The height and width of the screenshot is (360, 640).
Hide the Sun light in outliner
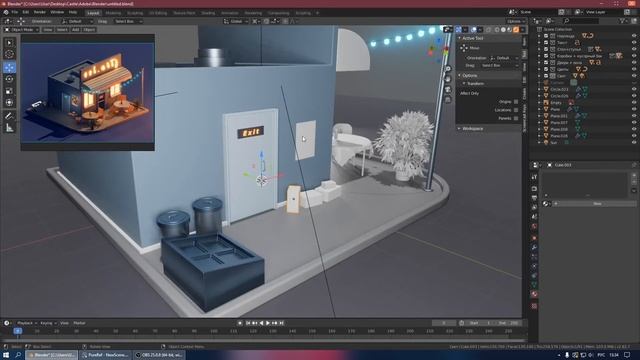coord(634,142)
